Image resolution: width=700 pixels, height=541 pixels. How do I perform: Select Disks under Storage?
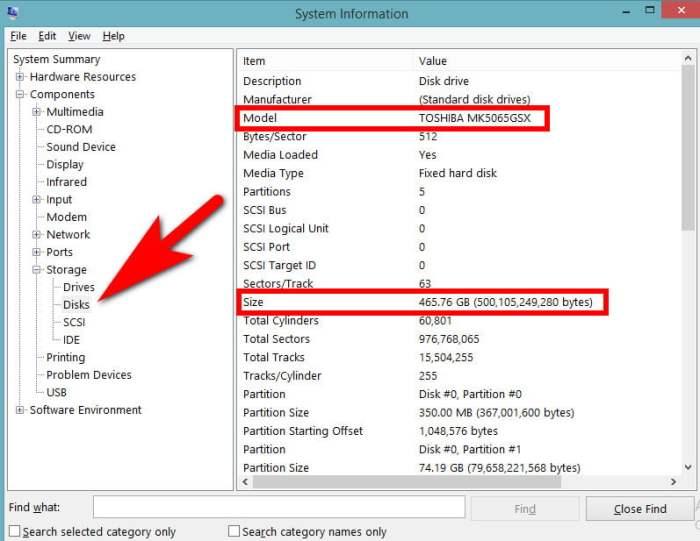(76, 305)
